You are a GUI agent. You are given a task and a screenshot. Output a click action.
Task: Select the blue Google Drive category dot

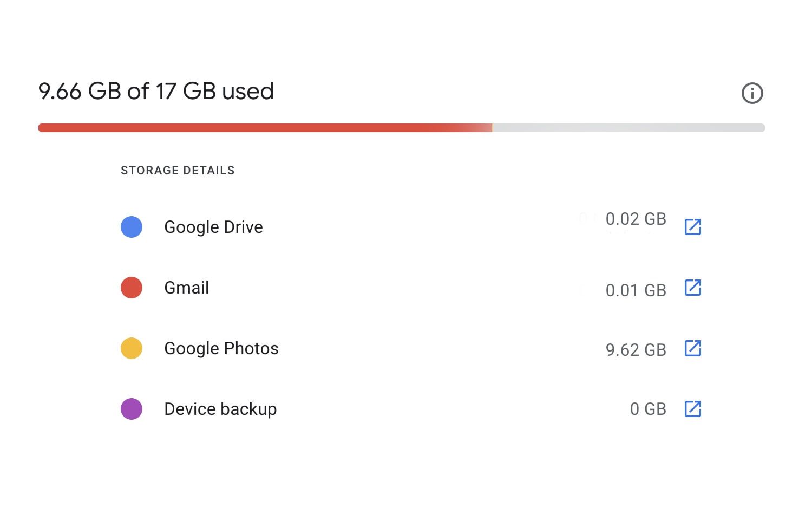(x=131, y=226)
